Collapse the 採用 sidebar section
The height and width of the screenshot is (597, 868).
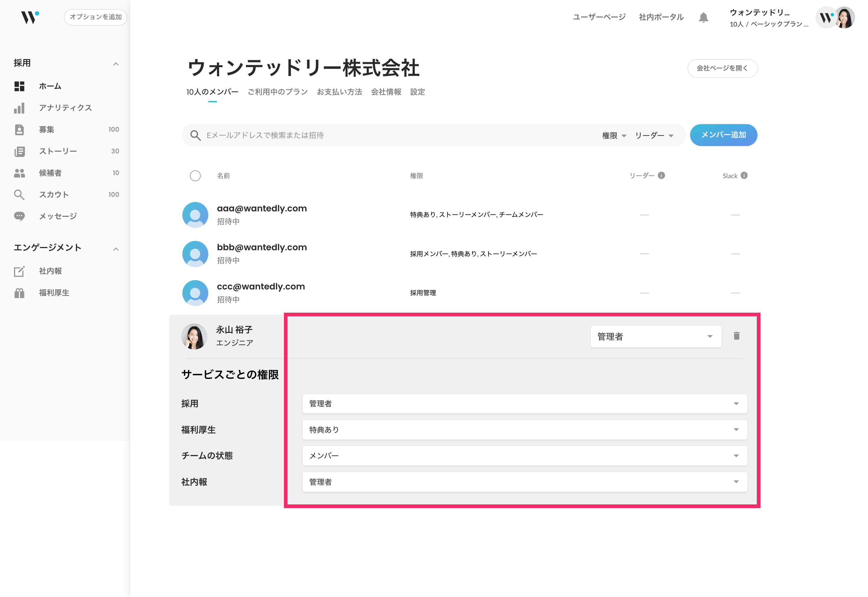coord(116,64)
